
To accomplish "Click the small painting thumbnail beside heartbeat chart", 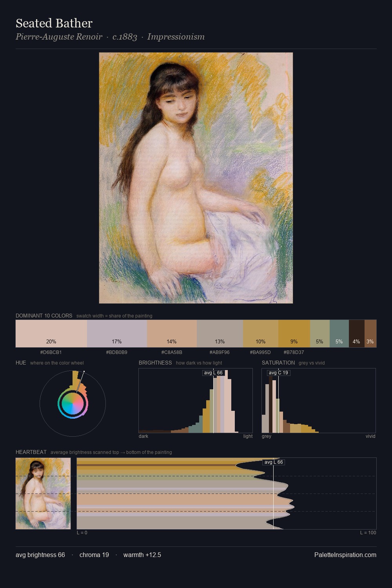I will (43, 494).
